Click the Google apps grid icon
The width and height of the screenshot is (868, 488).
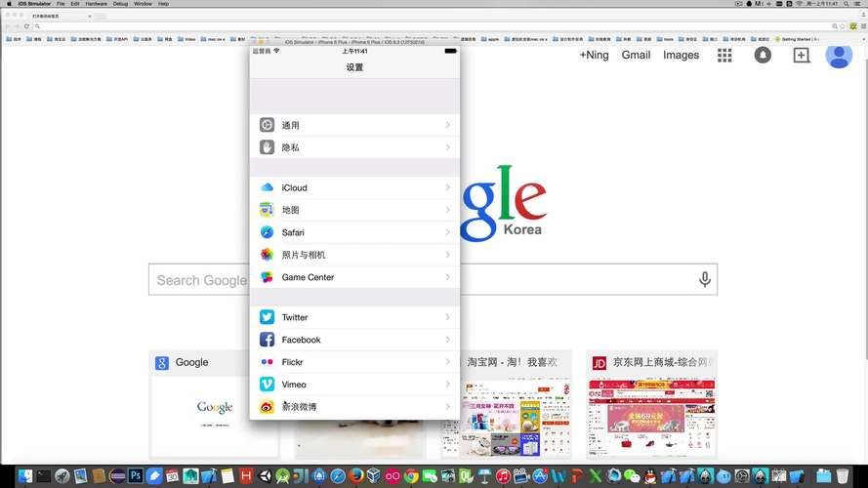(724, 56)
